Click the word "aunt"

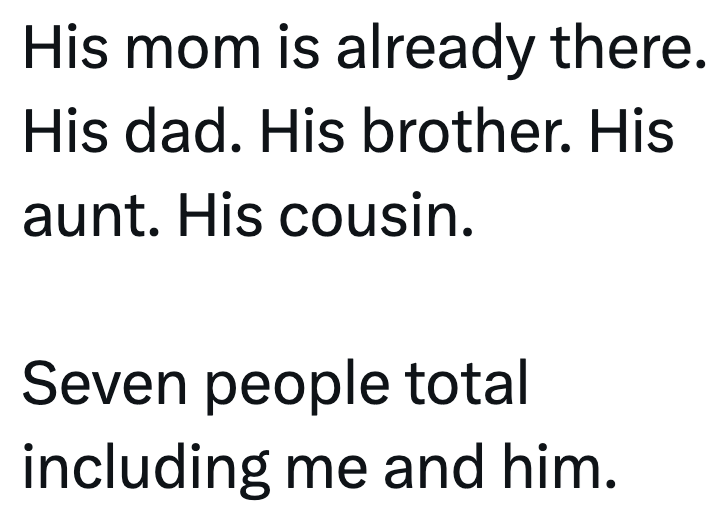pos(85,218)
